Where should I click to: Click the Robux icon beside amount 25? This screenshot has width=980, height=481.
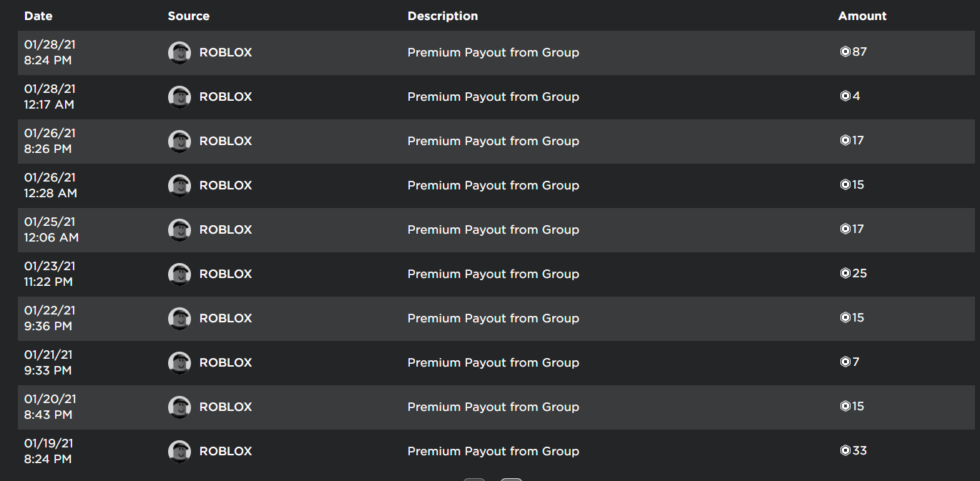(845, 273)
